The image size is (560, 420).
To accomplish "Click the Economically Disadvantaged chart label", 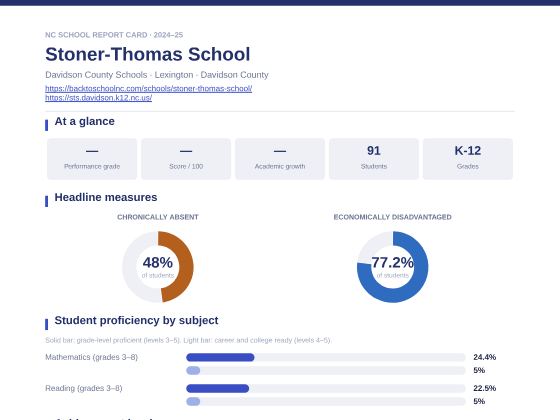I will click(x=392, y=217).
